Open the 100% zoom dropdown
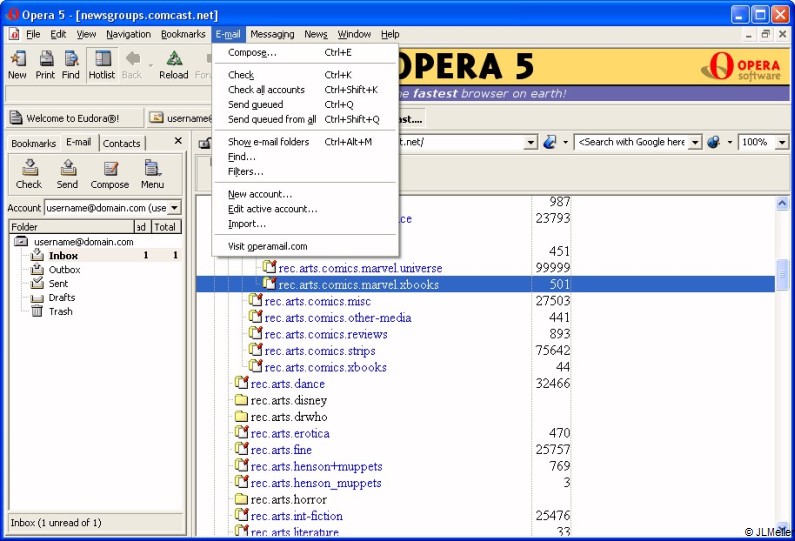Viewport: 795px width, 541px height. 782,142
